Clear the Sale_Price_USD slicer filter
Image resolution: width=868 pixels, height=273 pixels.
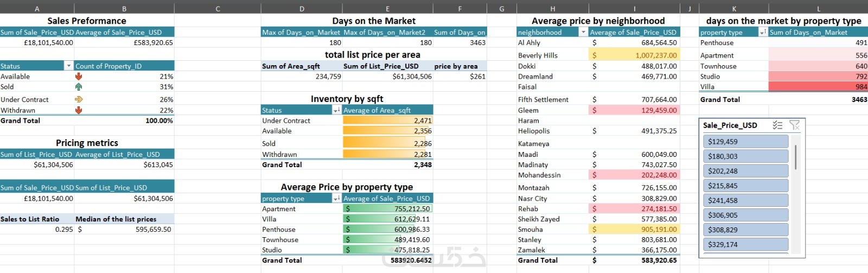(x=795, y=125)
